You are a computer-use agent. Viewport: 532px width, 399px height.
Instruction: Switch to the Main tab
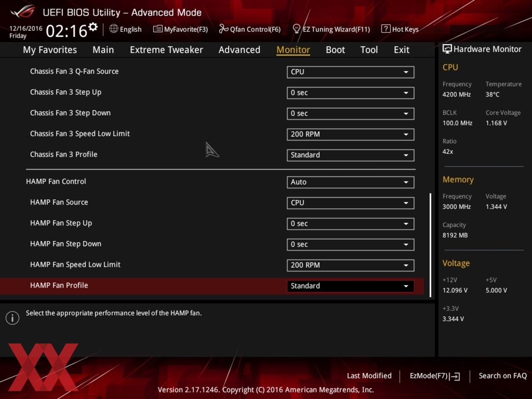pyautogui.click(x=103, y=50)
